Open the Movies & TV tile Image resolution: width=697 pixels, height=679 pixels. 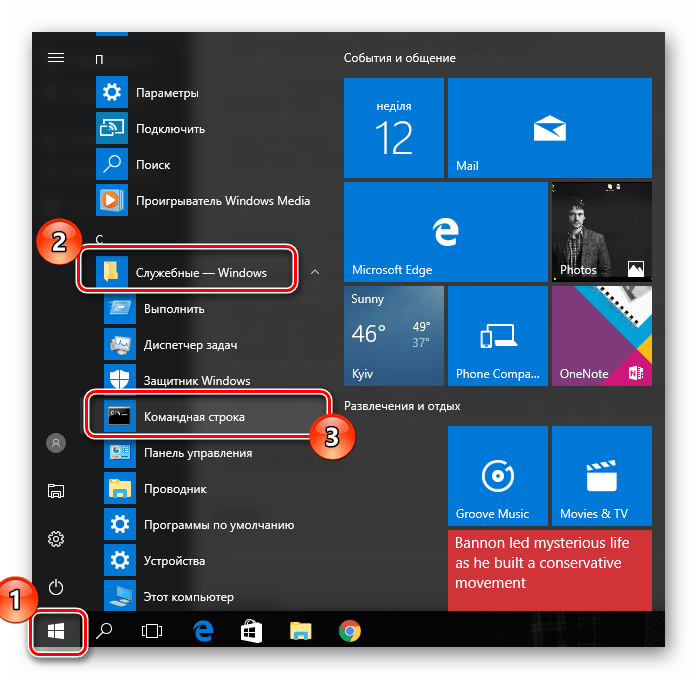[x=602, y=476]
